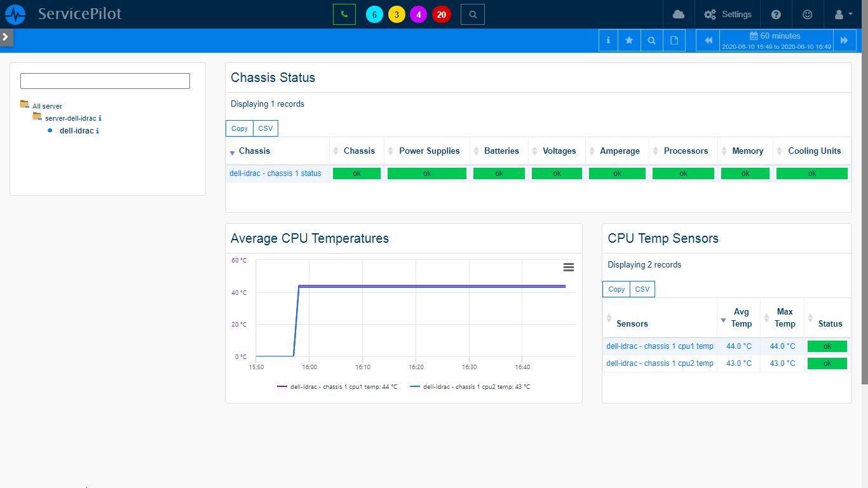Open dell-idrac - chassis 1 cpu1 temp link
The width and height of the screenshot is (868, 488).
click(660, 346)
